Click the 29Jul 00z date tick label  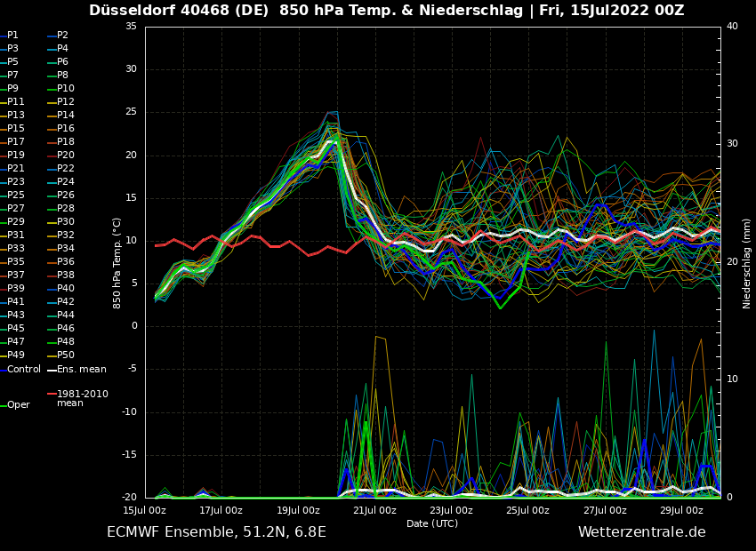coord(681,511)
